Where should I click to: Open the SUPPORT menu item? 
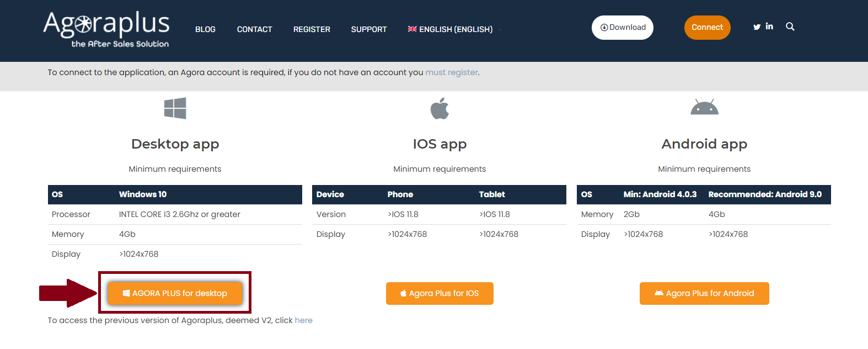coord(369,29)
